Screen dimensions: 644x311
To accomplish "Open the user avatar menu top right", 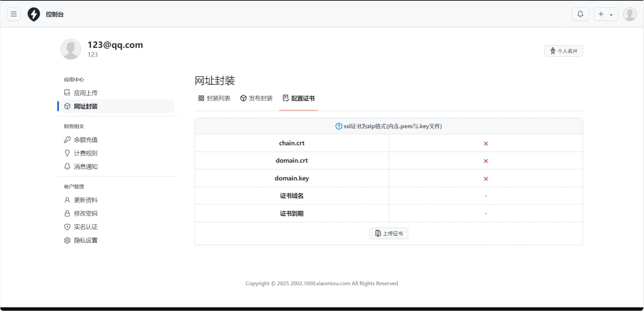I will point(630,14).
